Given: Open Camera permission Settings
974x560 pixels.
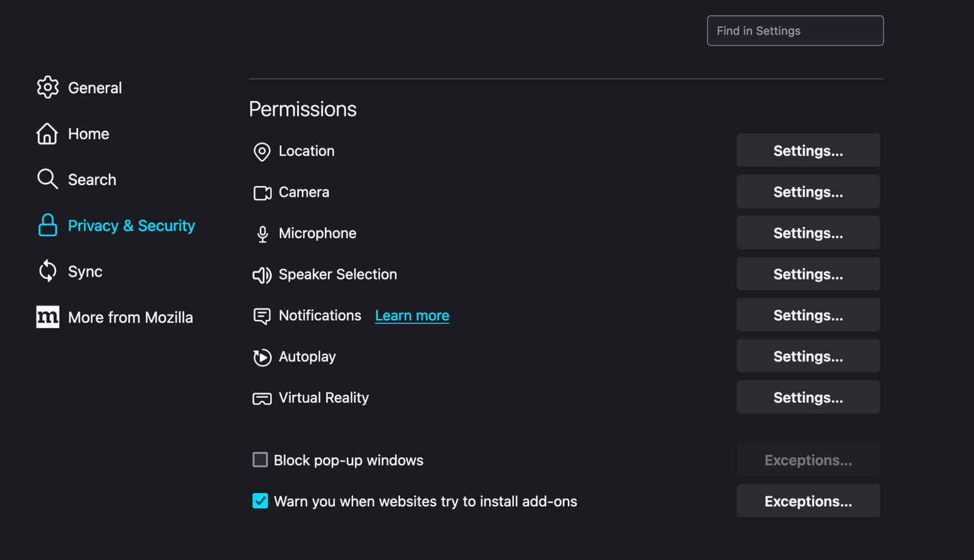Looking at the screenshot, I should (808, 192).
